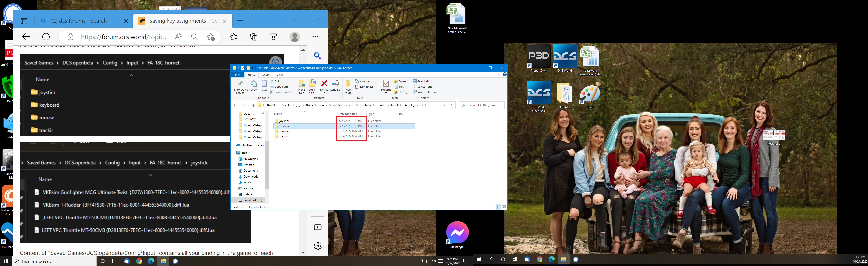
Task: Click the Rename icon in Explorer ribbon
Action: pyautogui.click(x=335, y=85)
